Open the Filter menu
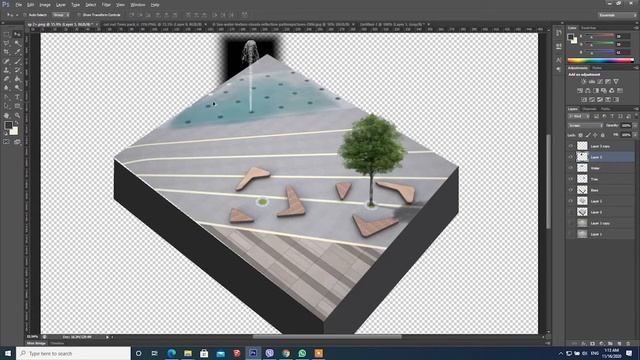Screen dimensions: 640x360 point(106,5)
